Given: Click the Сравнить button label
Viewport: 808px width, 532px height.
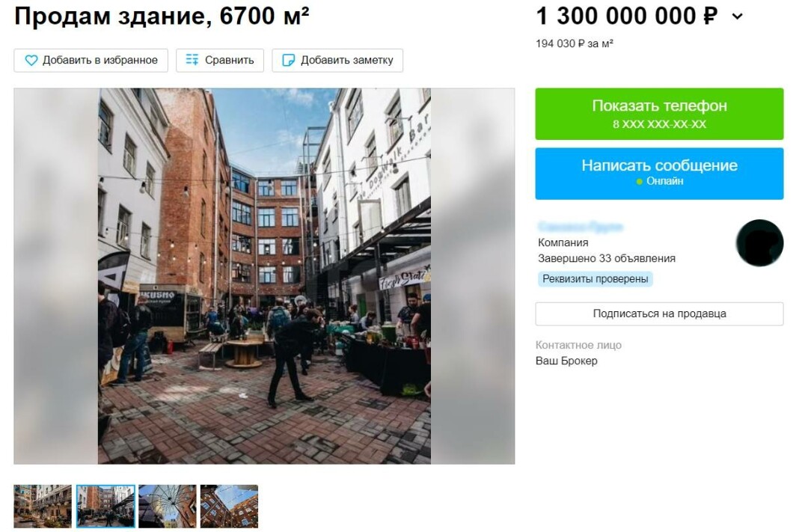Looking at the screenshot, I should [230, 61].
